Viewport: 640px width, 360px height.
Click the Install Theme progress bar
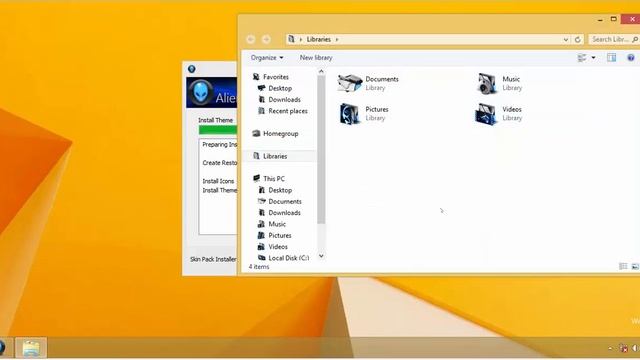click(x=218, y=130)
